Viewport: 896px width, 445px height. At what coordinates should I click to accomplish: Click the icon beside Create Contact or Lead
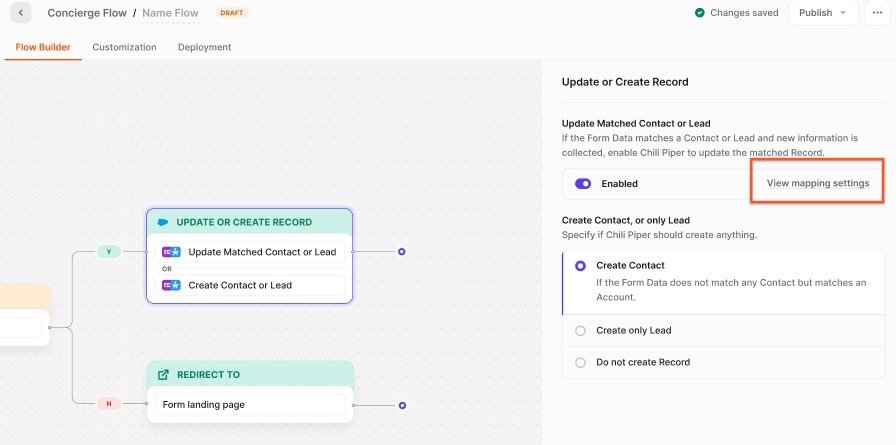171,285
